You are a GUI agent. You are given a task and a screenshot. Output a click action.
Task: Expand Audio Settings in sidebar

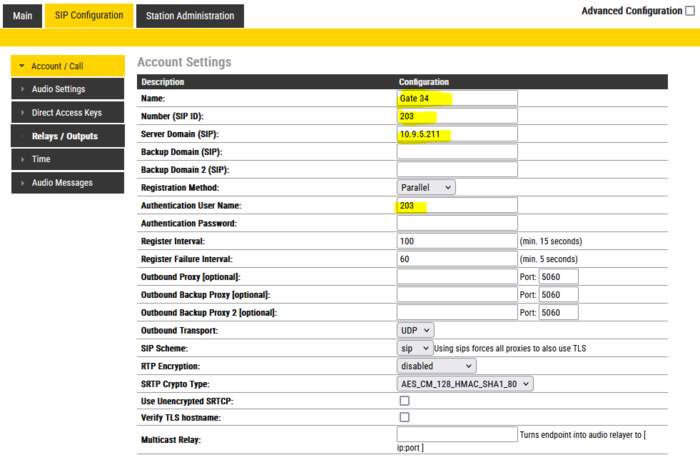pos(67,89)
